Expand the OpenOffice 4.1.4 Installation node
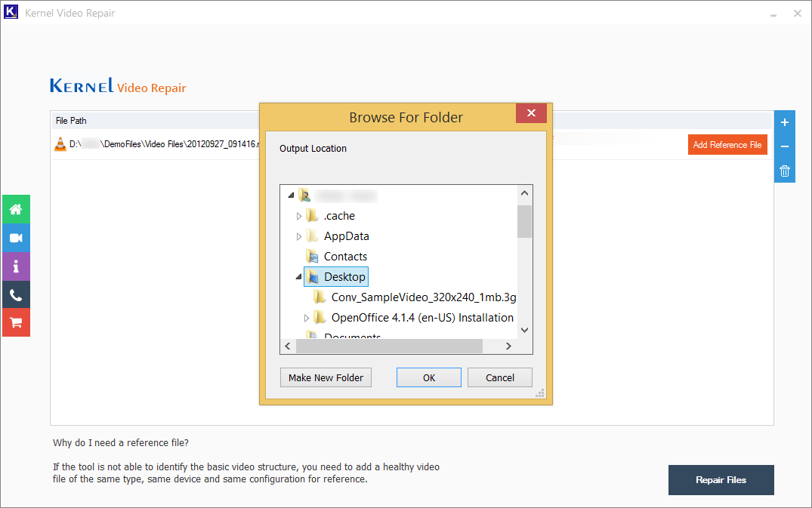The width and height of the screenshot is (812, 508). pos(307,318)
